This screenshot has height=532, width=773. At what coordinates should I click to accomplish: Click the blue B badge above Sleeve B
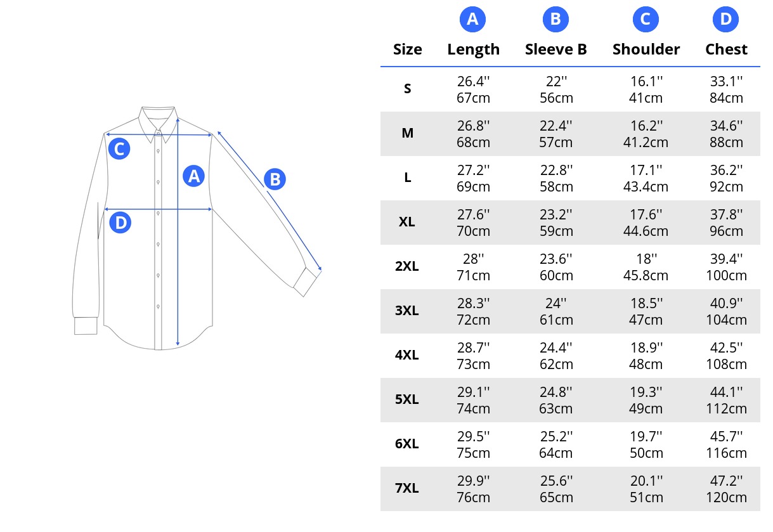[555, 20]
